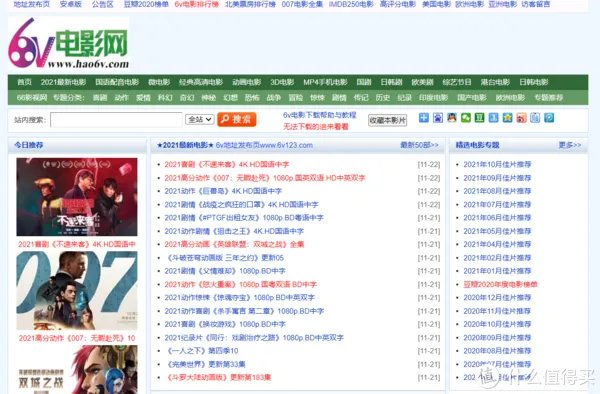Open 地址发布页 top link
600x394 pixels.
pos(32,4)
